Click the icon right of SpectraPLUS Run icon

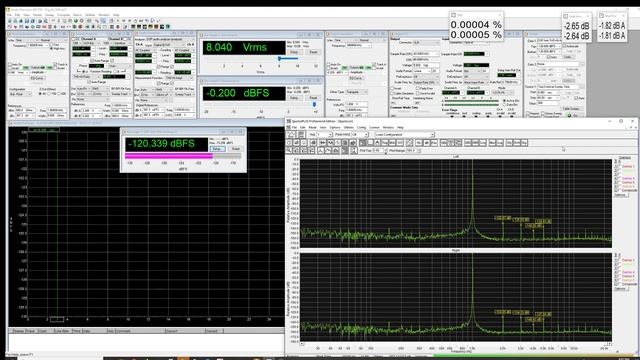[x=301, y=134]
